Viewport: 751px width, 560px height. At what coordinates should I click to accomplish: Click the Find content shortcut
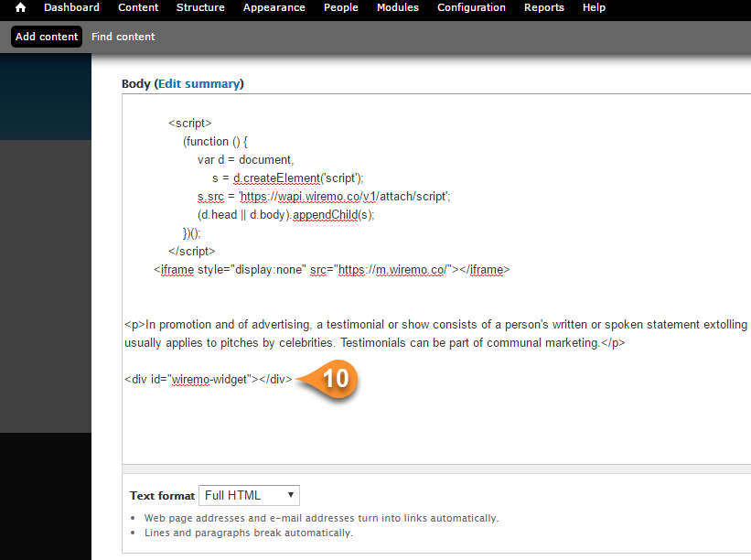(x=123, y=37)
